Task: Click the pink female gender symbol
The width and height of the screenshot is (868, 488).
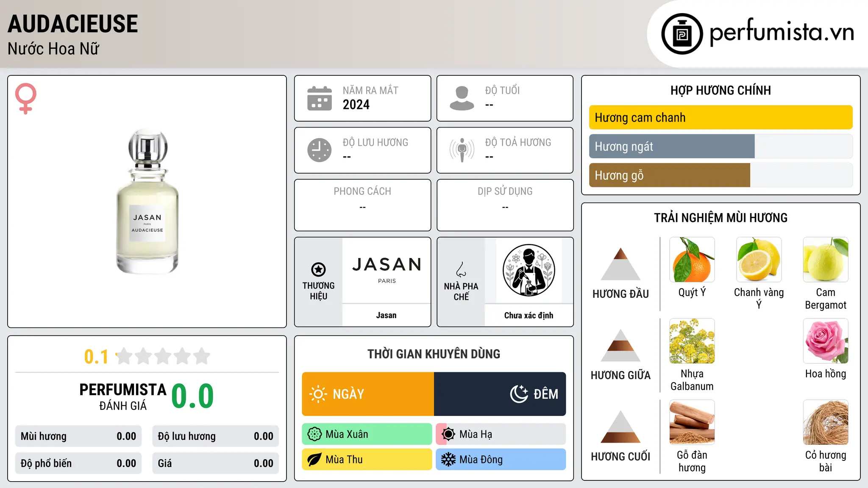Action: coord(26,98)
